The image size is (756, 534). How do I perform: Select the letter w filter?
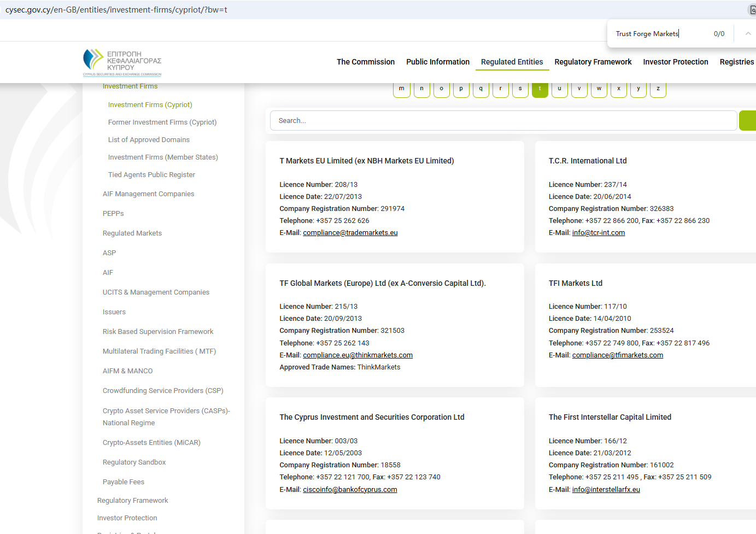(599, 89)
